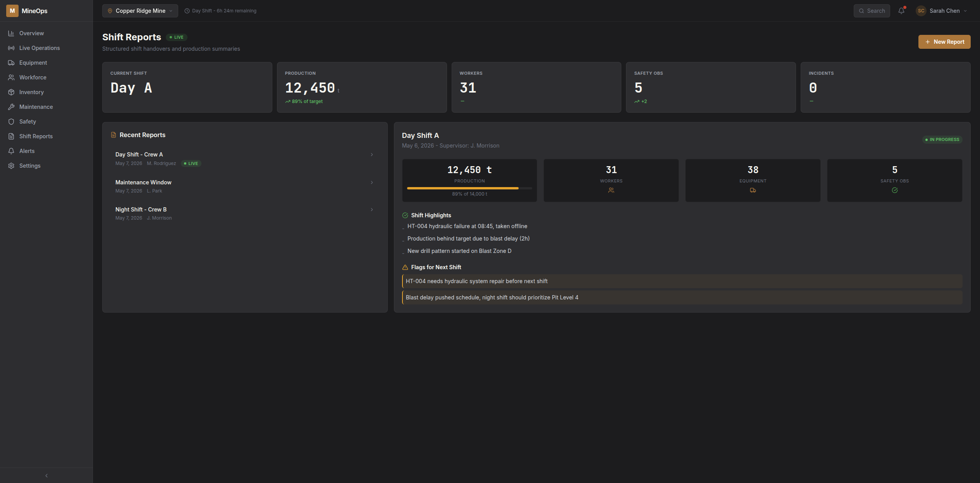The height and width of the screenshot is (483, 980).
Task: Click the Shift Reports document icon in sidebar
Action: click(x=11, y=136)
